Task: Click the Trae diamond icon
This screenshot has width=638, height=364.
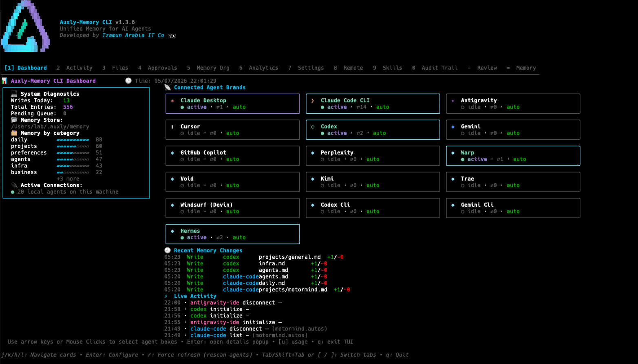Action: (x=453, y=179)
